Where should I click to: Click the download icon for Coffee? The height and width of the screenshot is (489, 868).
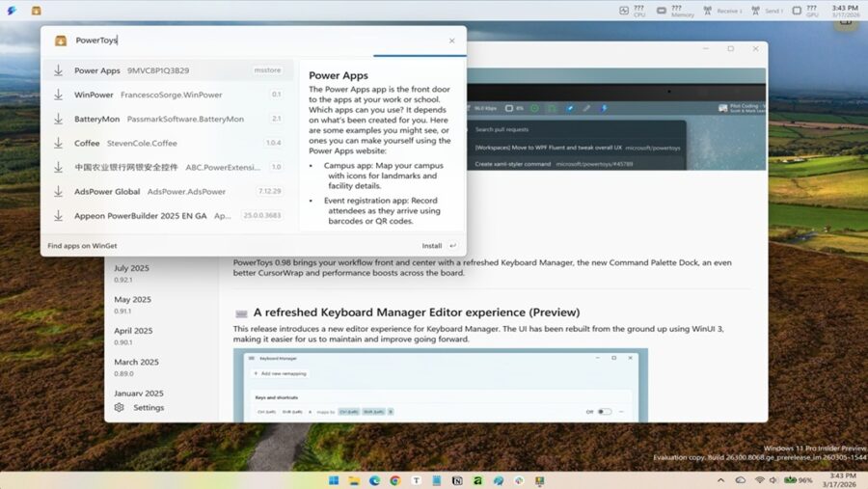click(58, 143)
